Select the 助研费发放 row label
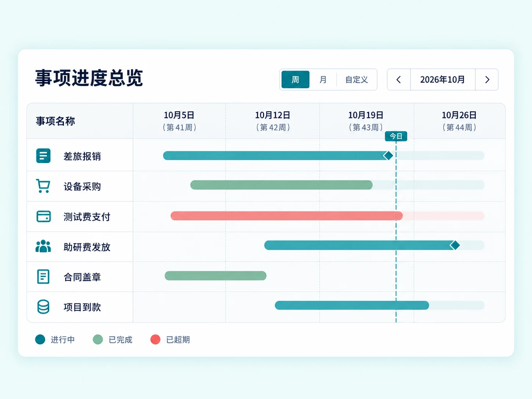Image resolution: width=532 pixels, height=399 pixels. (x=87, y=247)
